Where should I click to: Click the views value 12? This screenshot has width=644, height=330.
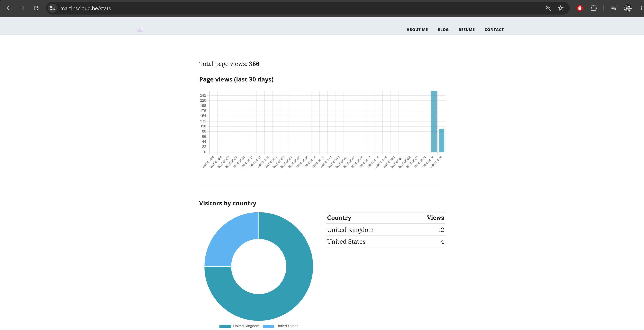pos(441,230)
